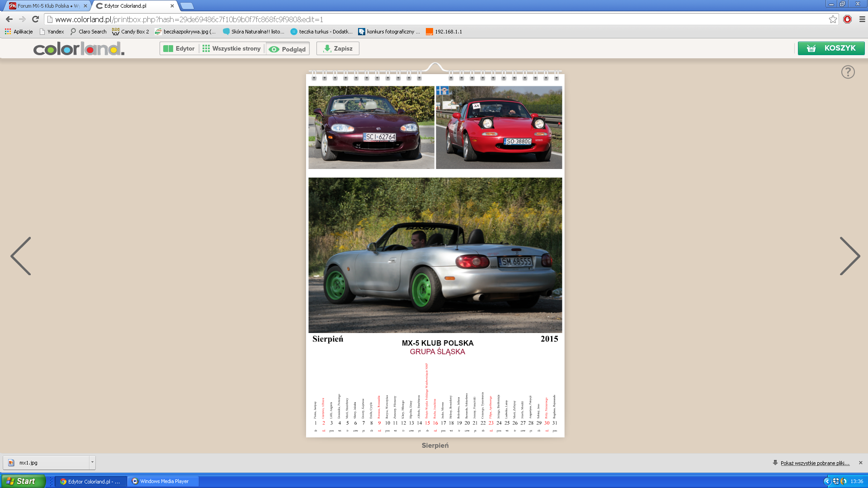Show Wszystkie strony view
The image size is (868, 488).
pos(231,48)
